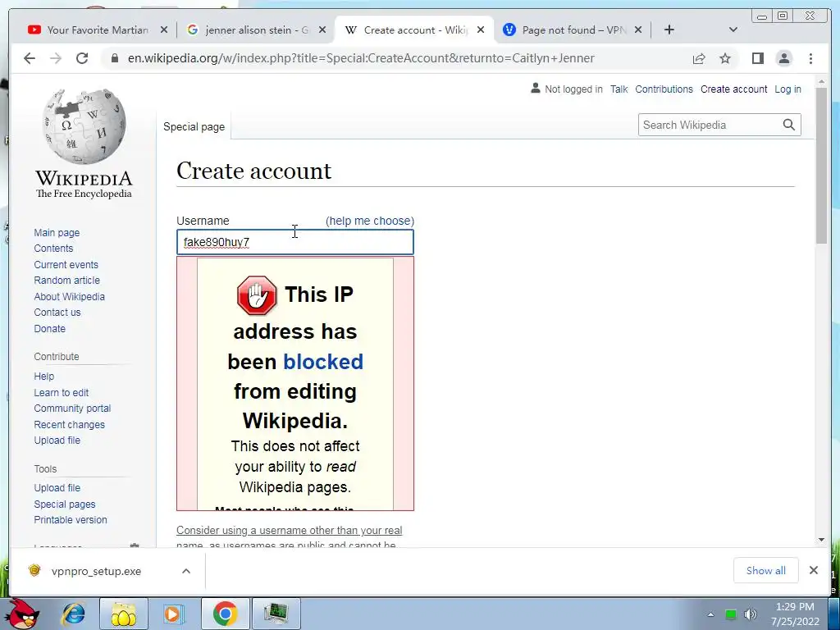Click the padlock site info icon
The width and height of the screenshot is (840, 630).
(115, 58)
